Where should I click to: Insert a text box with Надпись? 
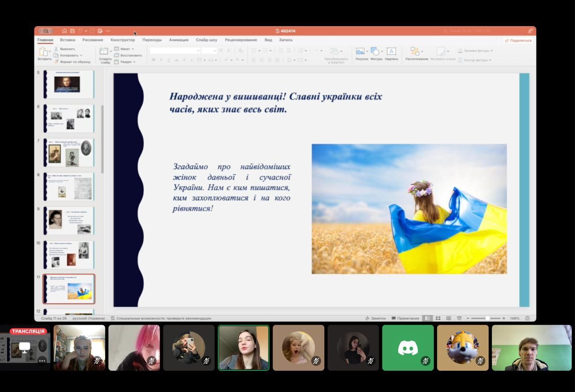coord(391,52)
